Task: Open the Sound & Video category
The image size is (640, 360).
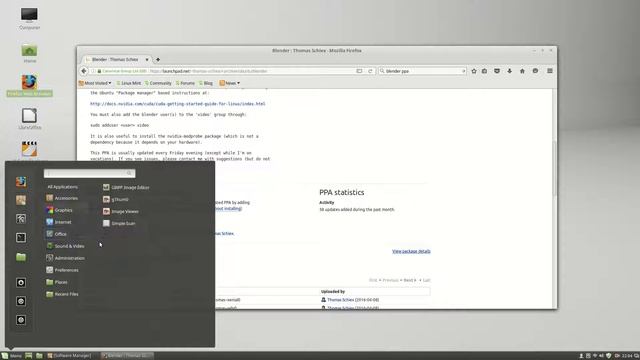Action: click(x=65, y=246)
